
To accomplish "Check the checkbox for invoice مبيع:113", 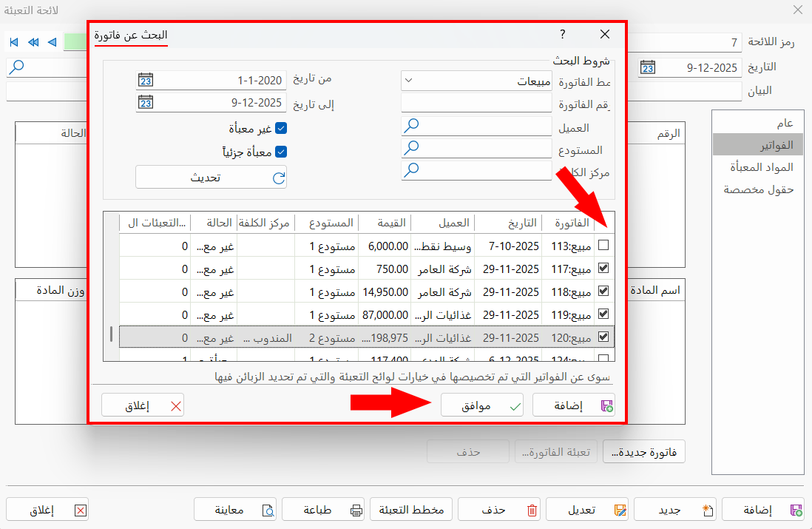I will coord(603,246).
